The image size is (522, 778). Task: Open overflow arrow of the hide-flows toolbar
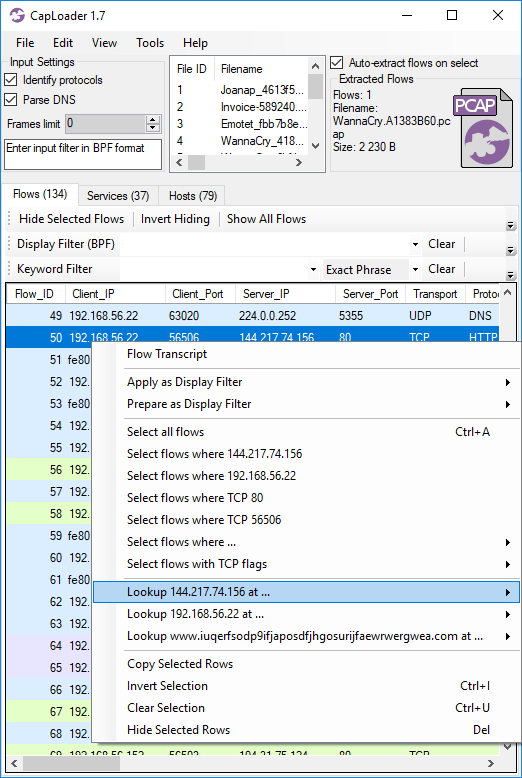[x=511, y=225]
